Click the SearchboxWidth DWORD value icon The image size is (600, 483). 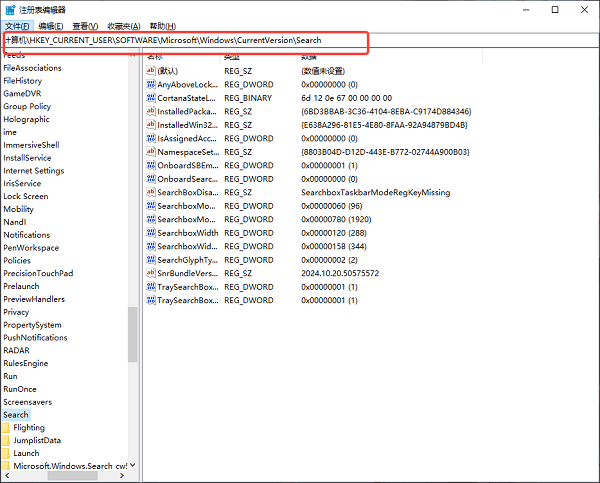151,233
